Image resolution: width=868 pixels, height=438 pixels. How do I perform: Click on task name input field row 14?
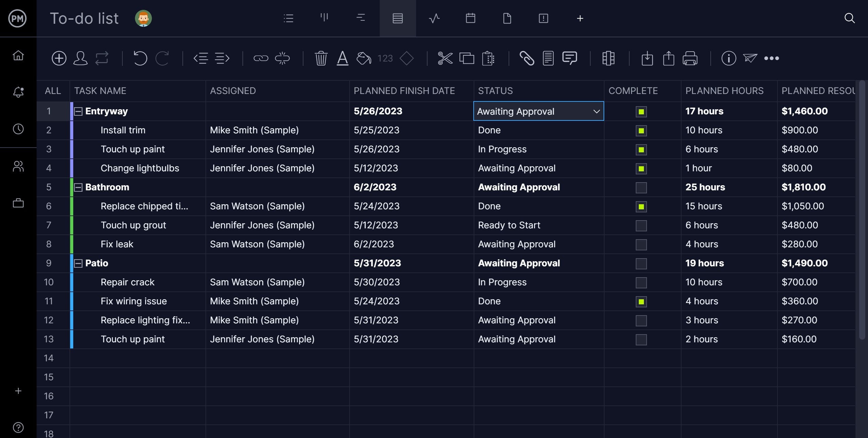coord(137,358)
